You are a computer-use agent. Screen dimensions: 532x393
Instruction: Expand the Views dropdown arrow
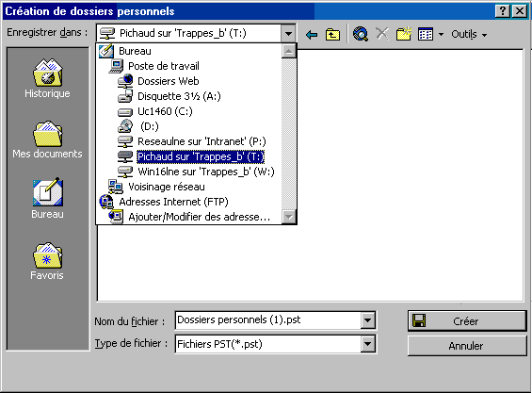[x=441, y=35]
